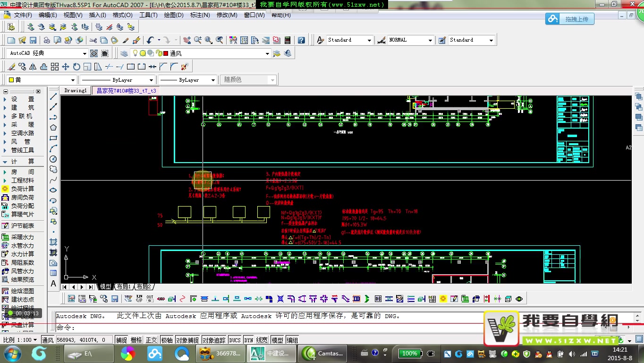The image size is (644, 363).
Task: Switch to the Drawing1 tab
Action: click(x=76, y=90)
